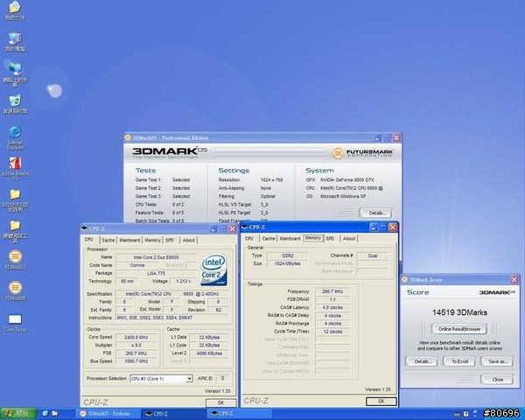Click the Channels # value Dual
This screenshot has height=420, width=525.
373,255
